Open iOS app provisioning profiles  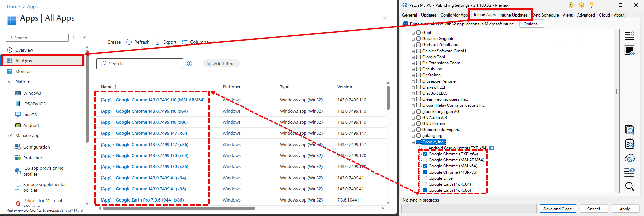[43, 171]
